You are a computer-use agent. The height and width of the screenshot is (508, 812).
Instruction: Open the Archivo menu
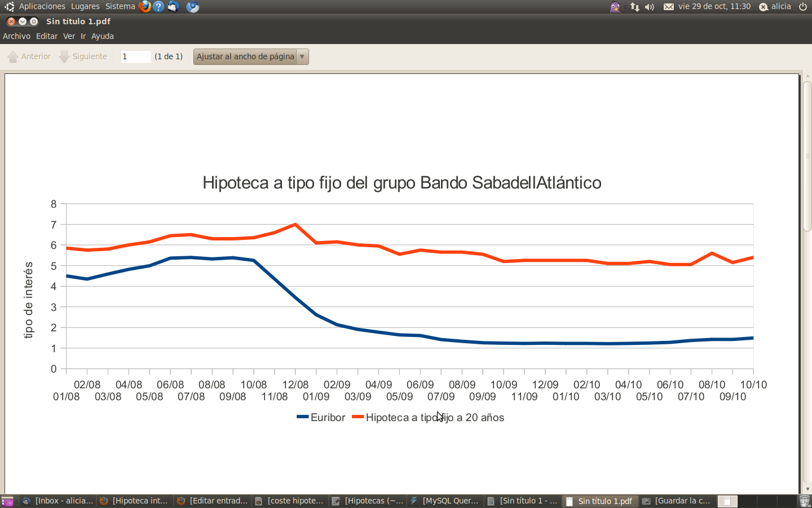click(x=16, y=36)
